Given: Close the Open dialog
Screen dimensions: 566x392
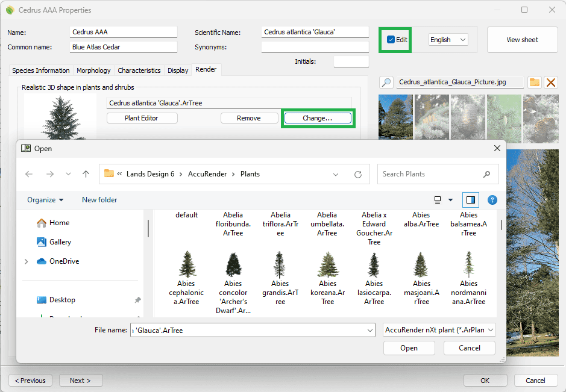Looking at the screenshot, I should pos(497,148).
